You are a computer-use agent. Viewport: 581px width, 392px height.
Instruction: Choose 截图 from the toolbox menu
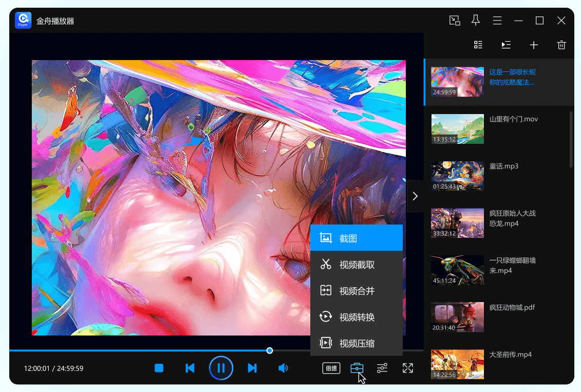pyautogui.click(x=357, y=238)
